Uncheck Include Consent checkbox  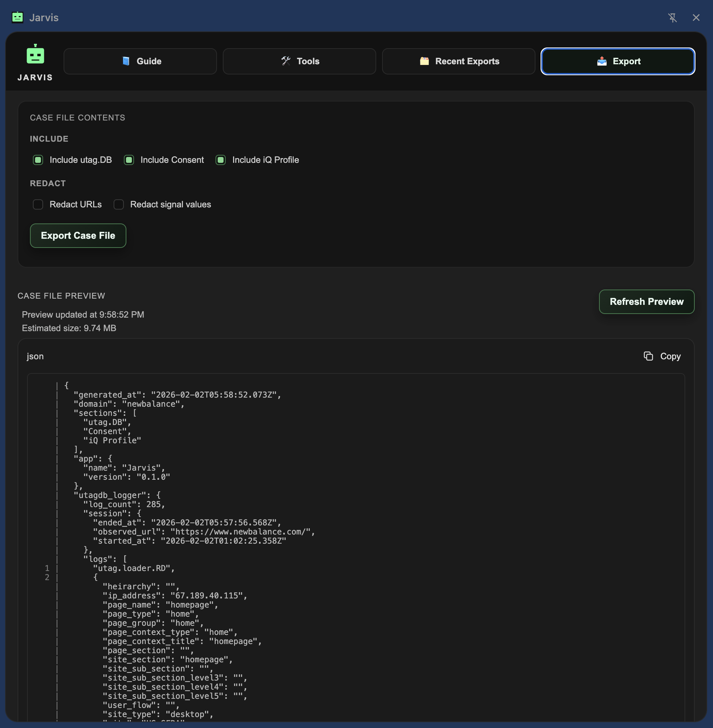pyautogui.click(x=129, y=160)
